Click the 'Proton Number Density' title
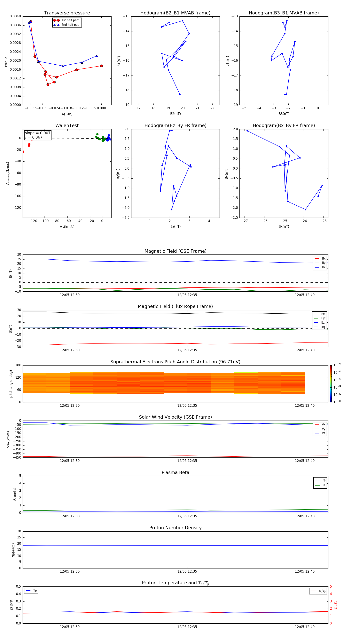 175,528
